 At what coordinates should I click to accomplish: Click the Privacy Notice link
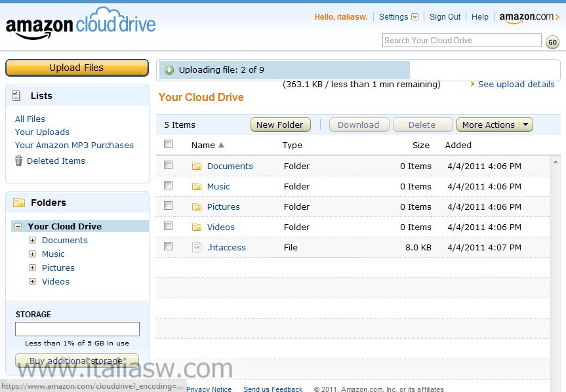coord(209,389)
